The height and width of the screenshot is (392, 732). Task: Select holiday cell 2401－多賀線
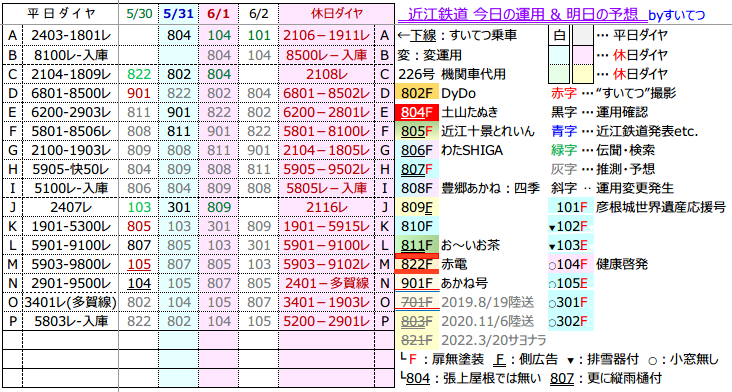327,283
